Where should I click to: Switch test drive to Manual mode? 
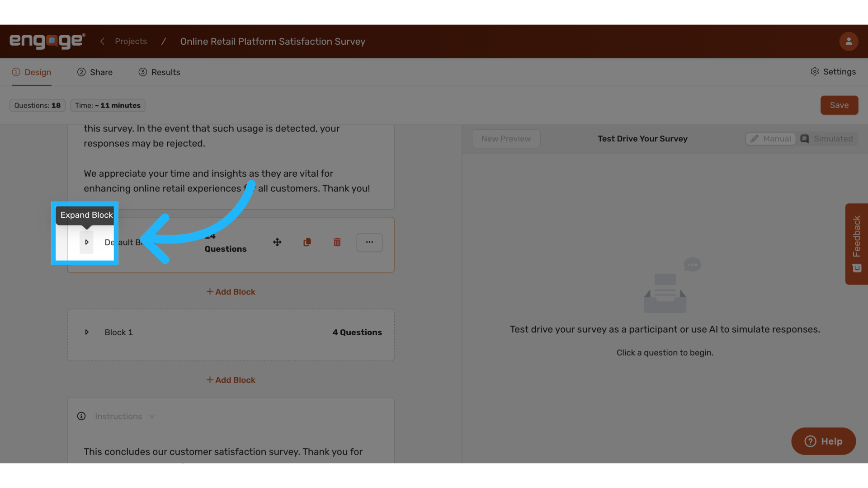click(771, 139)
